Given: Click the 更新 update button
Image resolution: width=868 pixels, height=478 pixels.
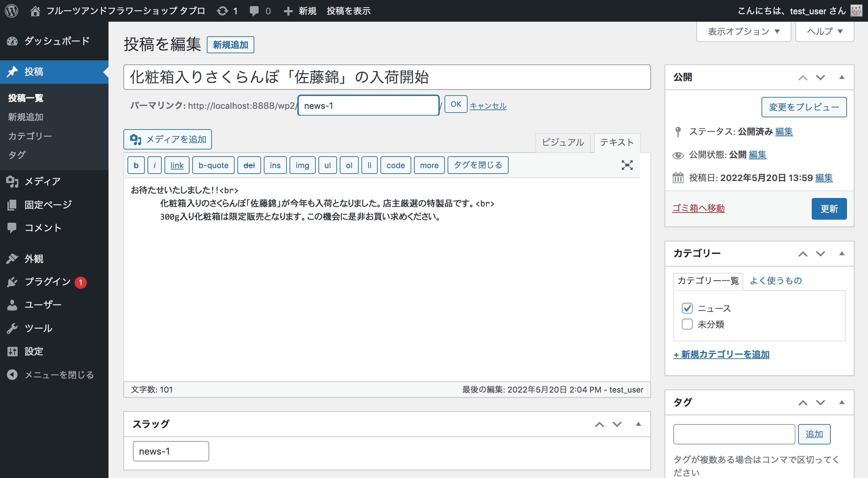Looking at the screenshot, I should pos(829,209).
